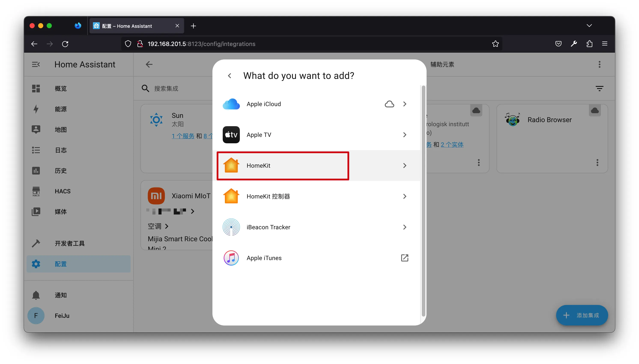The width and height of the screenshot is (639, 364).
Task: Go to 概览 in the sidebar
Action: [61, 89]
